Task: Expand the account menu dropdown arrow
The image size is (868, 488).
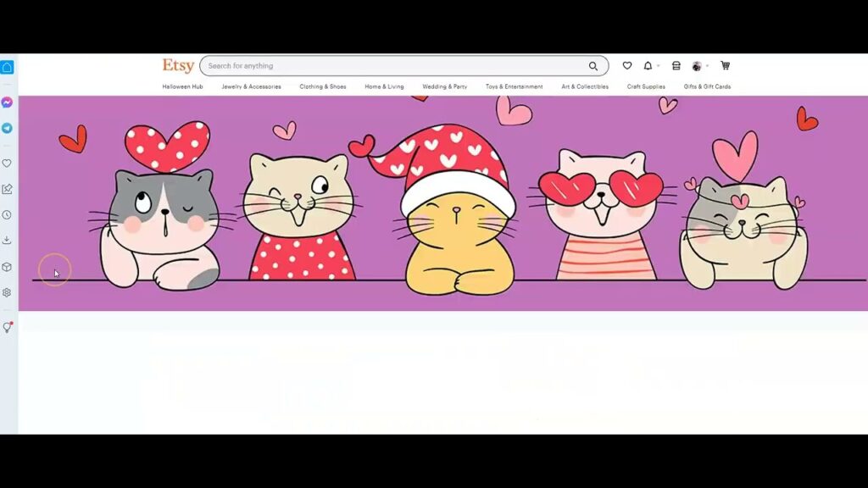Action: pos(708,66)
